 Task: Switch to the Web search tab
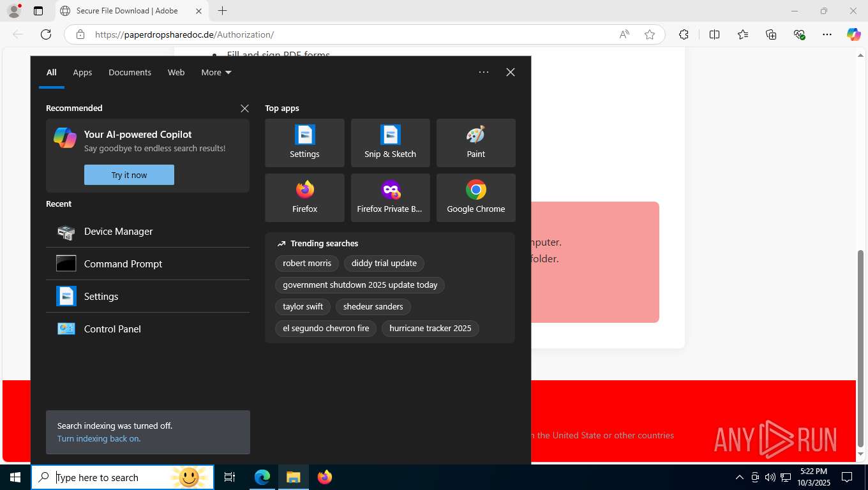[176, 72]
